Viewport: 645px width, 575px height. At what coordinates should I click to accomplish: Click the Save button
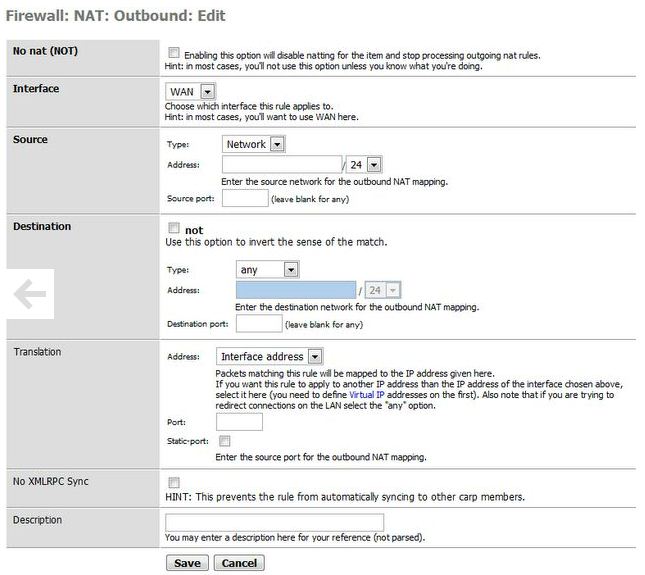[x=187, y=563]
